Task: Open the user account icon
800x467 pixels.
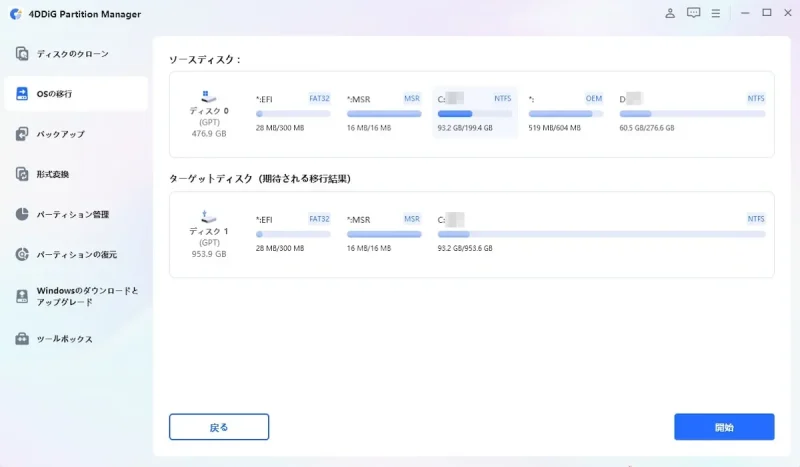Action: pyautogui.click(x=670, y=13)
